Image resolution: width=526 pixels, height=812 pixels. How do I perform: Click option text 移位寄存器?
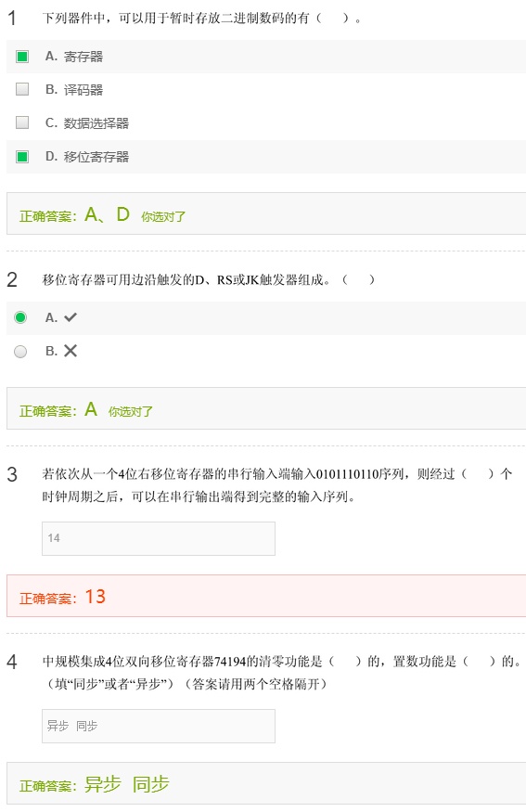click(96, 157)
